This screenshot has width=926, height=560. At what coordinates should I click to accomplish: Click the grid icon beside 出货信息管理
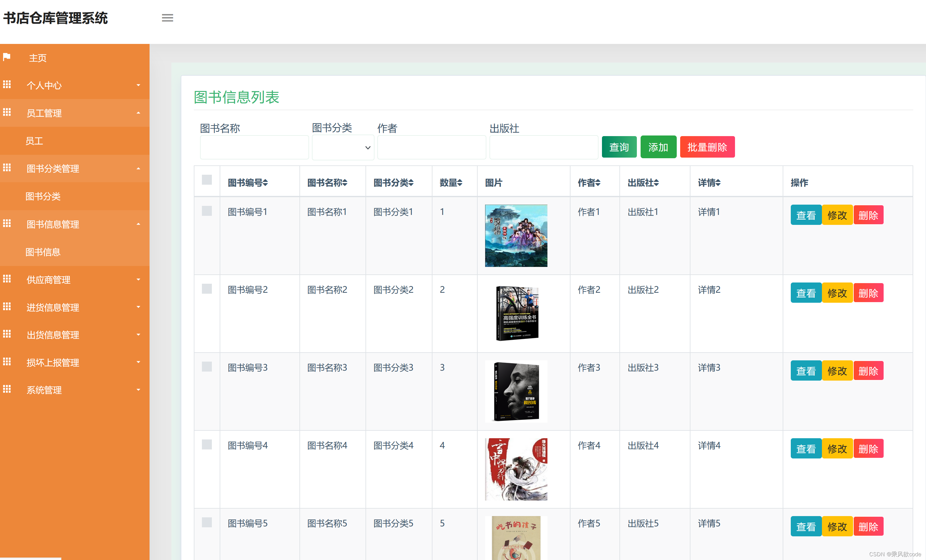click(x=7, y=334)
